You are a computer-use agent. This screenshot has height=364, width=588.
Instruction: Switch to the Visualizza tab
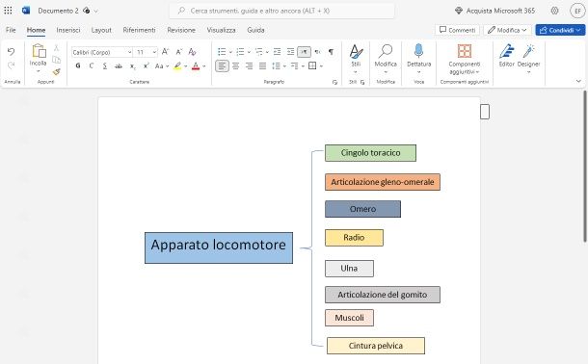[222, 30]
